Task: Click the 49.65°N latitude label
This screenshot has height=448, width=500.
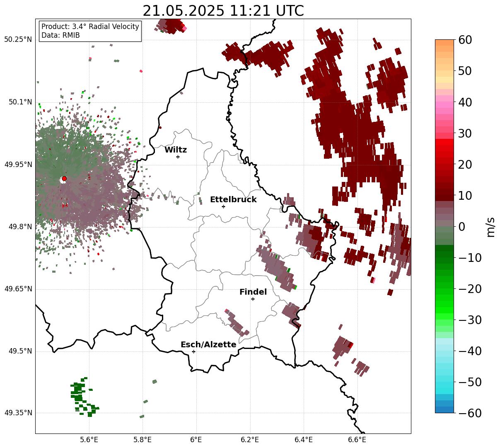Action: tap(18, 289)
